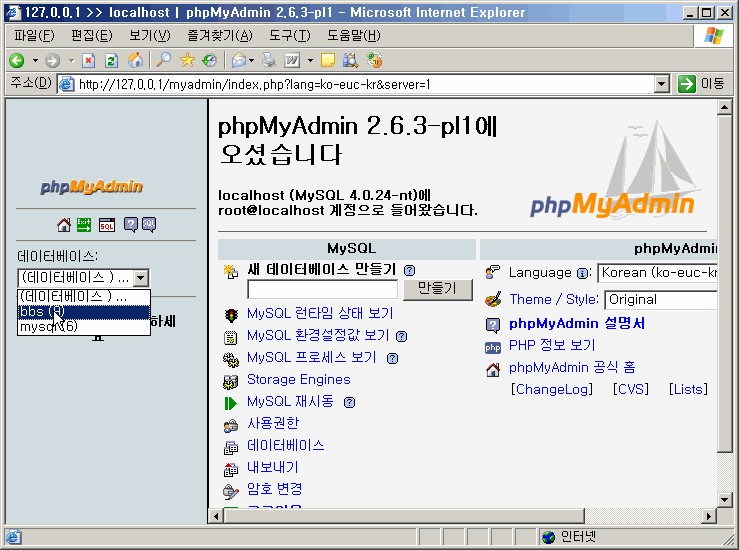Click the sidebar green Exit logout icon
The width and height of the screenshot is (739, 550).
coord(84,225)
